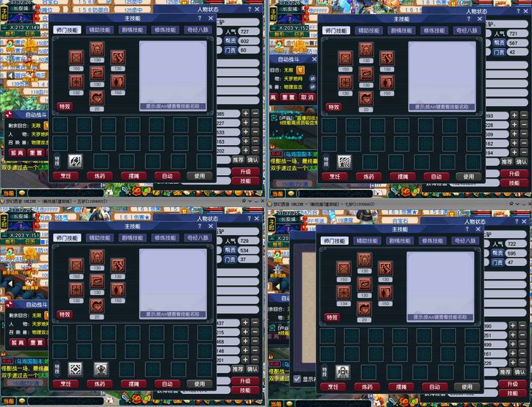Select the heart skill icon in top-right window
Screen dimensions: 532x407
[x=366, y=99]
